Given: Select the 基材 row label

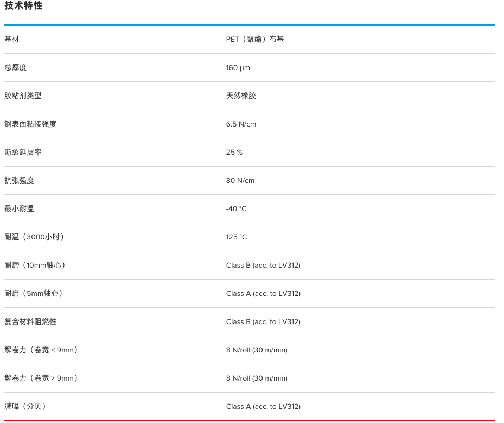Looking at the screenshot, I should tap(12, 39).
